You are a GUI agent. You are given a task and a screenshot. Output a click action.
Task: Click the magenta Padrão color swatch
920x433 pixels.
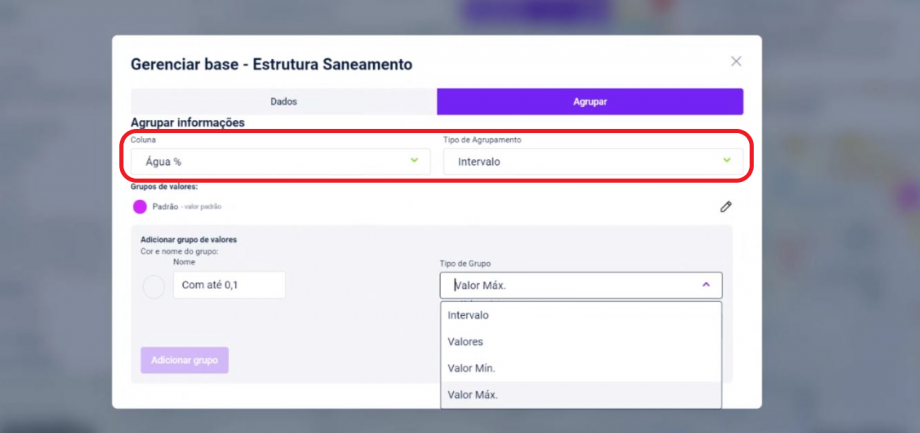coord(140,207)
